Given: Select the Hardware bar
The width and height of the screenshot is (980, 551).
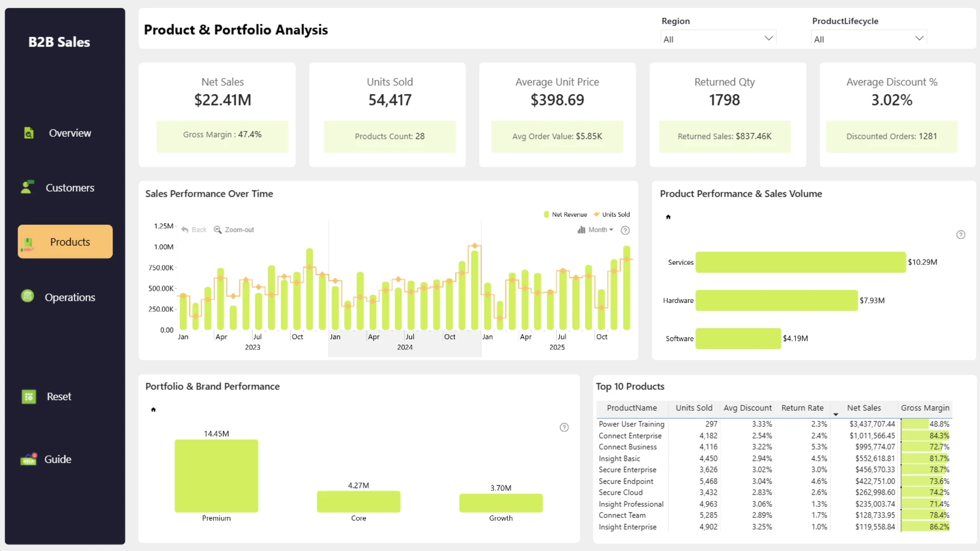Looking at the screenshot, I should point(776,300).
